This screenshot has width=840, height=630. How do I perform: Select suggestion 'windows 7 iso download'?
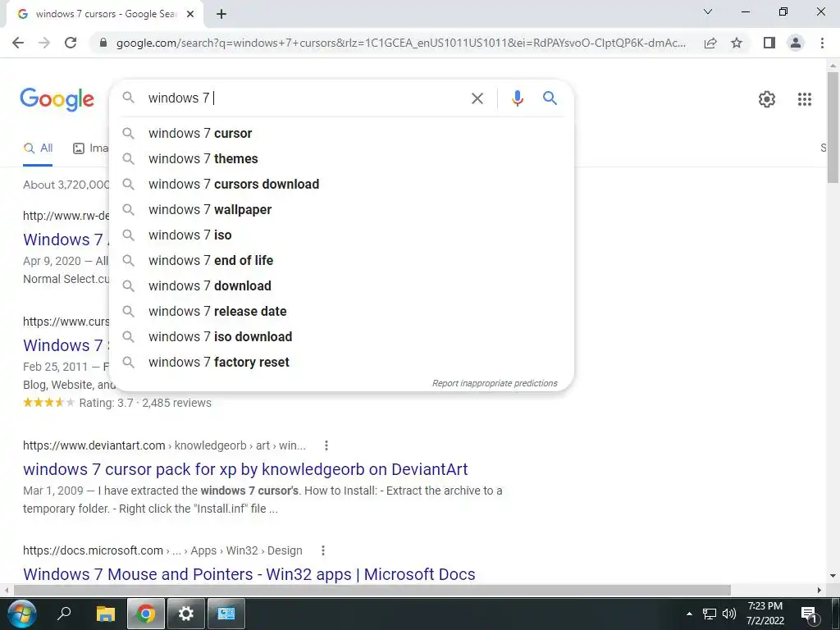(x=341, y=337)
